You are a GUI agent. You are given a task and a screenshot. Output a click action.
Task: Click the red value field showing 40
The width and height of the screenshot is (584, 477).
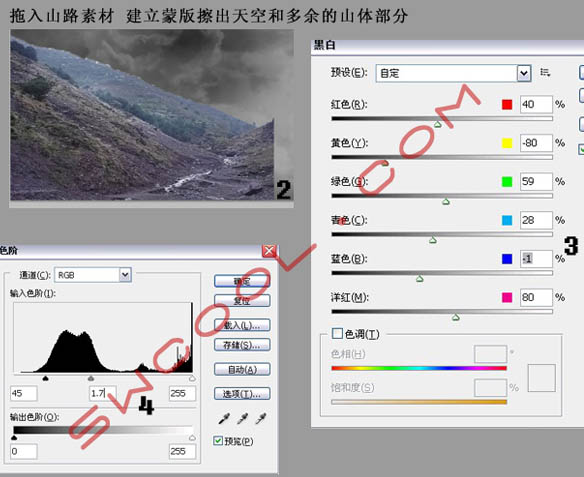[x=536, y=104]
